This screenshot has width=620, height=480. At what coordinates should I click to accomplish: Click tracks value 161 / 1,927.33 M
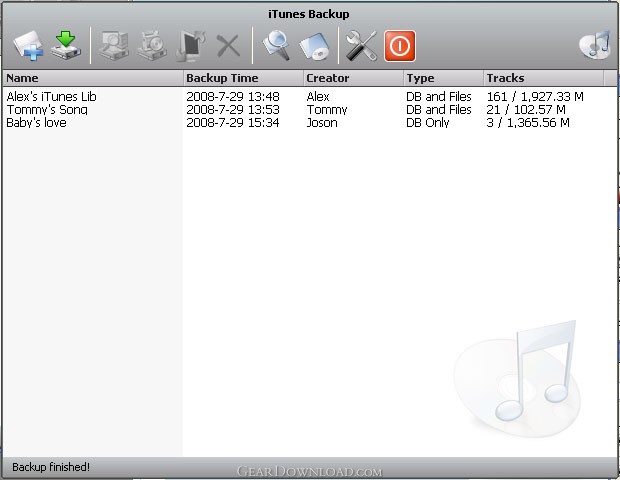(x=535, y=96)
